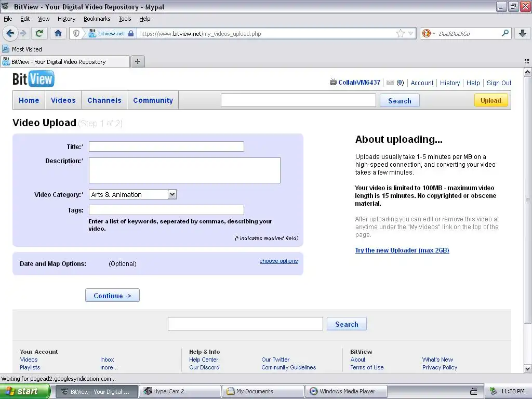Open the Downloads arrow button
This screenshot has width=532, height=399.
523,33
